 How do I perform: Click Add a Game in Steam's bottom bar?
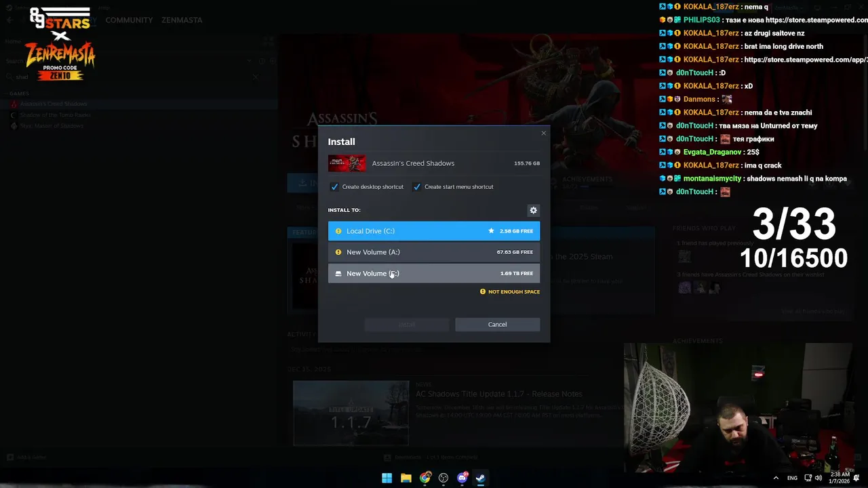(27, 457)
